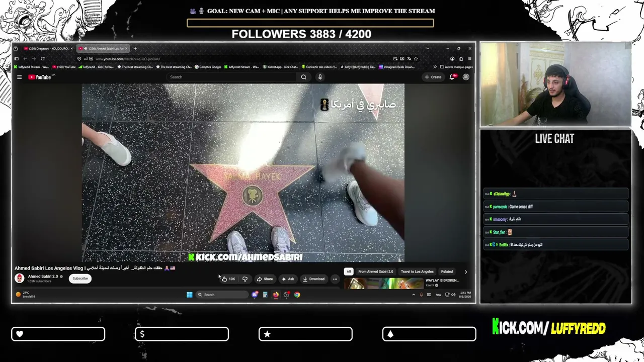Click the YouTube search magnifier button
644x362 pixels.
click(303, 77)
